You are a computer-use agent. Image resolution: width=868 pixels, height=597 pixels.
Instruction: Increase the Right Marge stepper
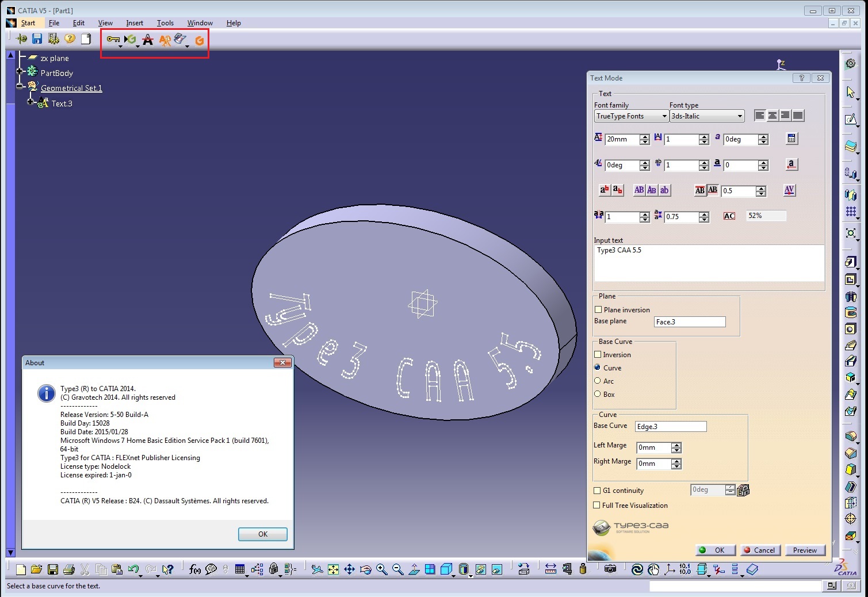click(x=676, y=461)
